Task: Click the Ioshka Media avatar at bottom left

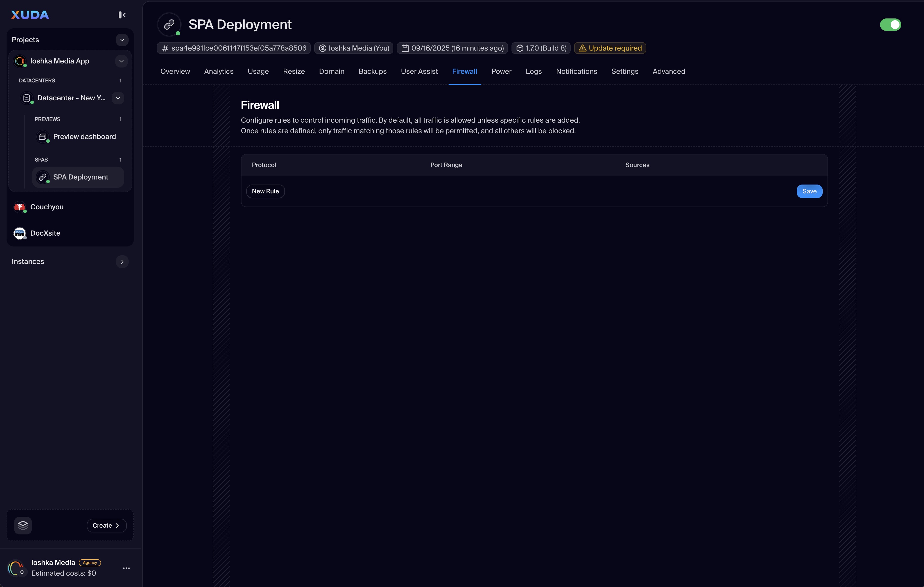Action: 16,568
